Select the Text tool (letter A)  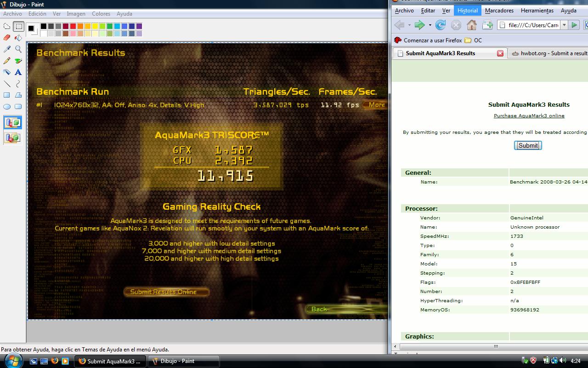click(x=18, y=72)
